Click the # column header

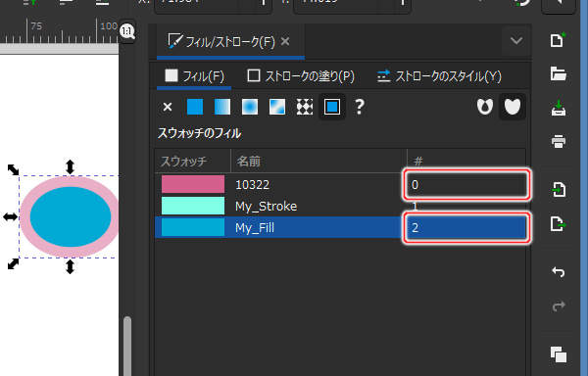(x=466, y=161)
